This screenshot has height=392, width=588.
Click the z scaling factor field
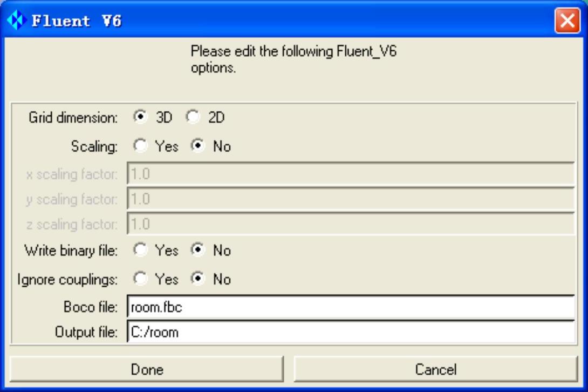click(x=350, y=224)
